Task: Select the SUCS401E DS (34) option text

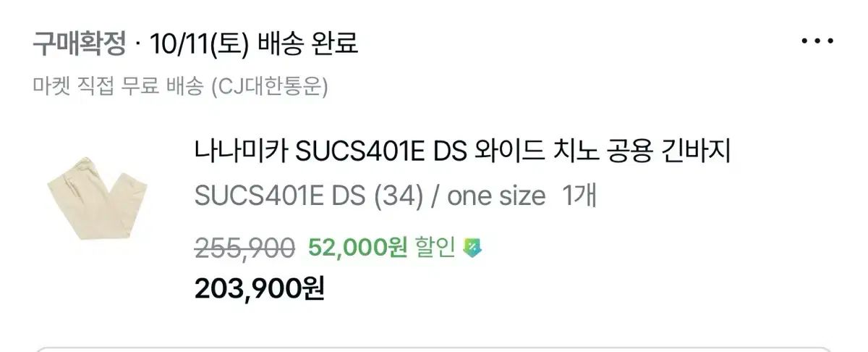Action: click(308, 196)
